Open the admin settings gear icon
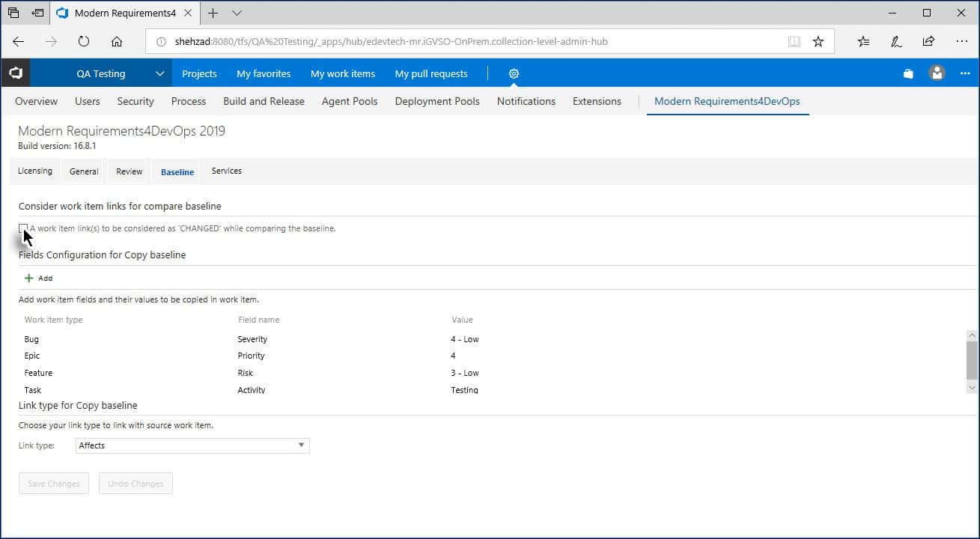The image size is (980, 539). pos(514,73)
